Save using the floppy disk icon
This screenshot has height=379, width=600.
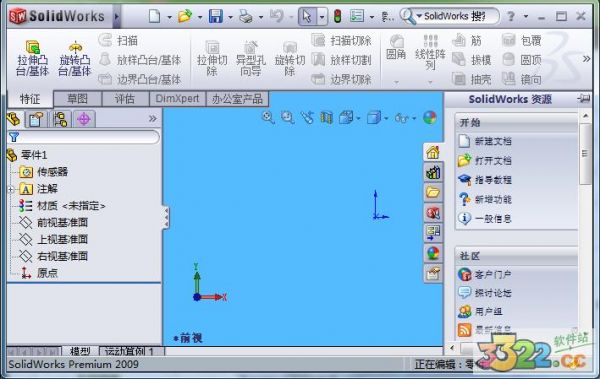pos(215,16)
